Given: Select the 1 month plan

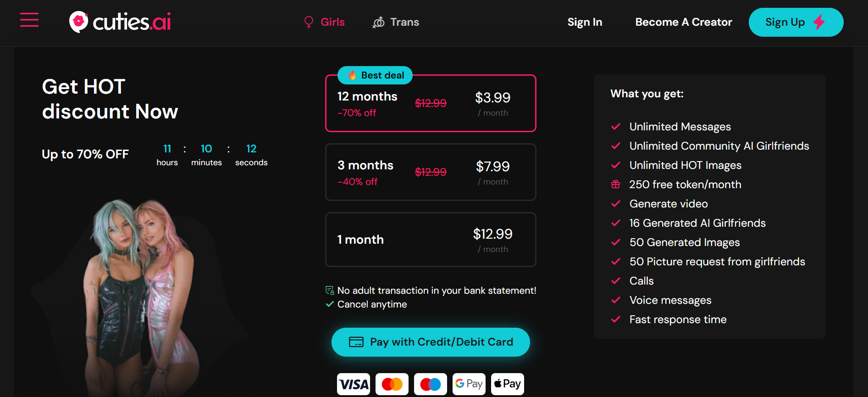Looking at the screenshot, I should coord(431,240).
